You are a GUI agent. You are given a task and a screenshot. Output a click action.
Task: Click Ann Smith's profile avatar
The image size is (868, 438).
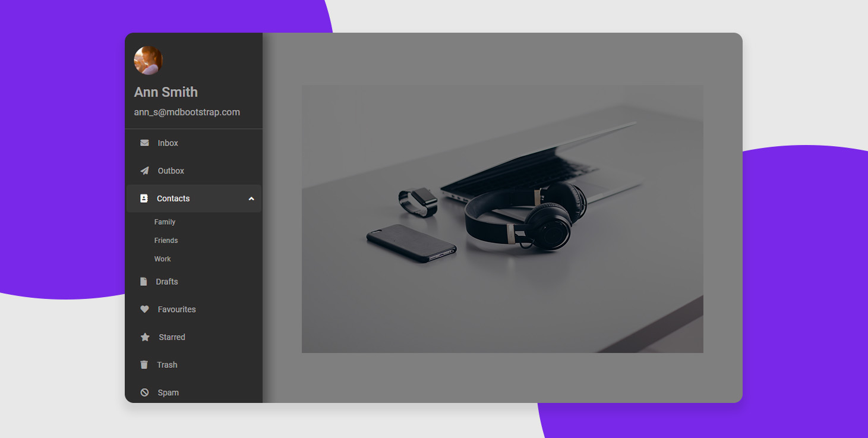[x=149, y=61]
